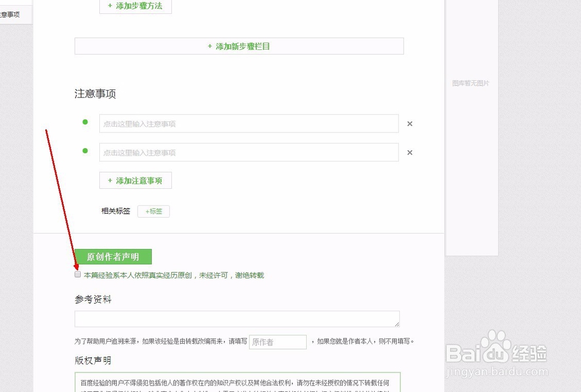Screen dimensions: 581x392
Task: Check the 原创 author declaration checkbox
Action: (x=77, y=274)
